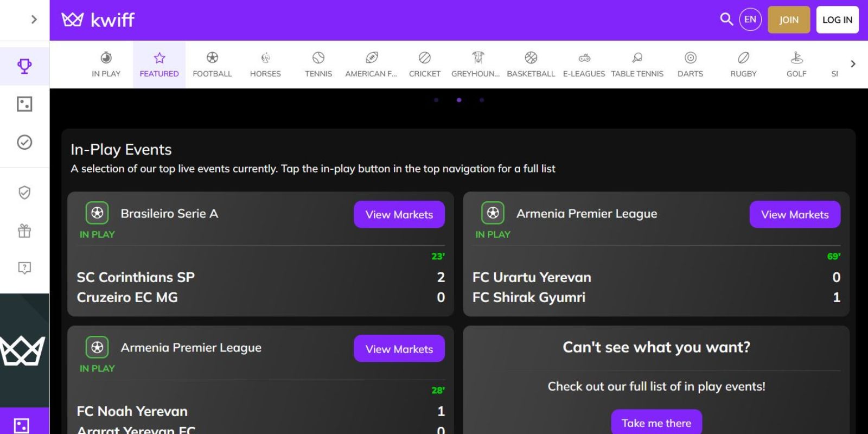Viewport: 868px width, 434px height.
Task: Open the EN language selector
Action: 750,20
